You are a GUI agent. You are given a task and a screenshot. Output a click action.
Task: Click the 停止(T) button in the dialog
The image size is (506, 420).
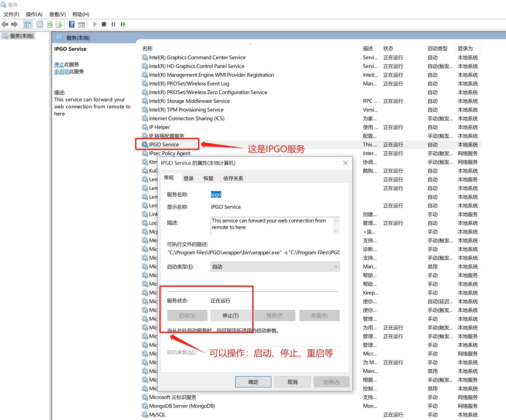click(x=231, y=315)
